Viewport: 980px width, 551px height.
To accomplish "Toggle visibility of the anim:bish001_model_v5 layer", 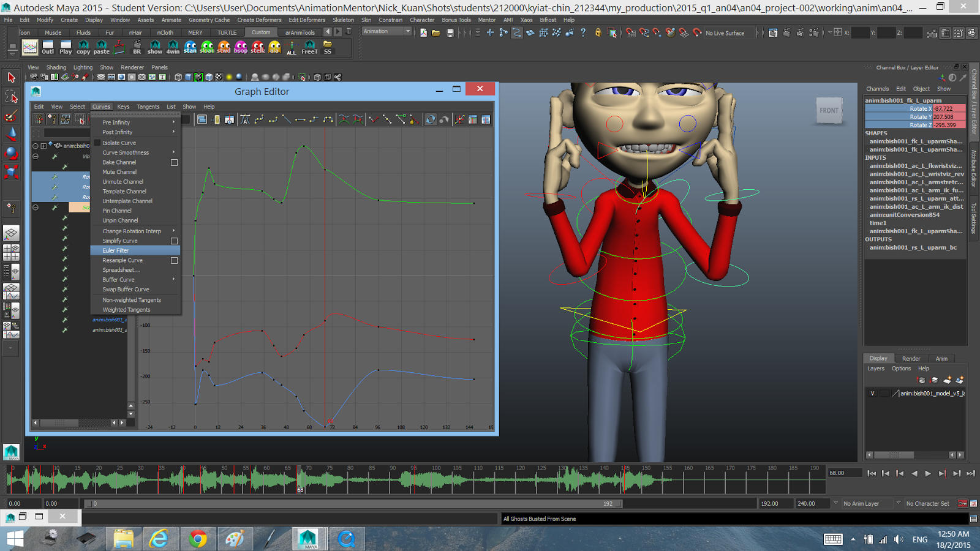I will tap(872, 392).
